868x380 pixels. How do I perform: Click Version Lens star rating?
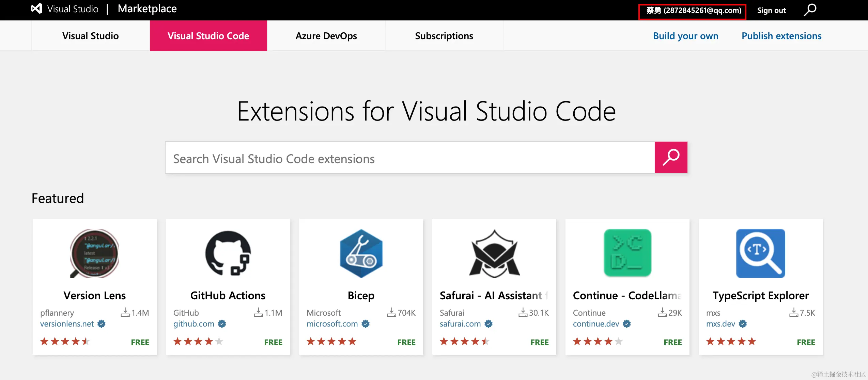[x=65, y=341]
